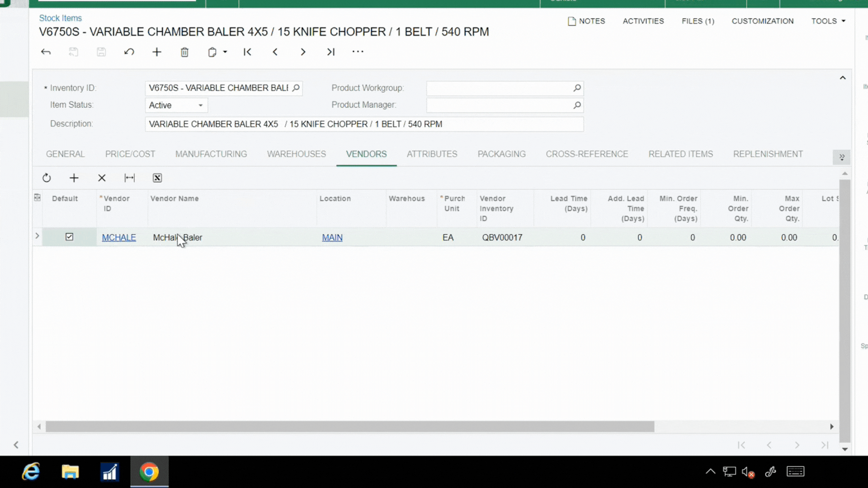Open the Price/Cost tab

click(x=130, y=154)
